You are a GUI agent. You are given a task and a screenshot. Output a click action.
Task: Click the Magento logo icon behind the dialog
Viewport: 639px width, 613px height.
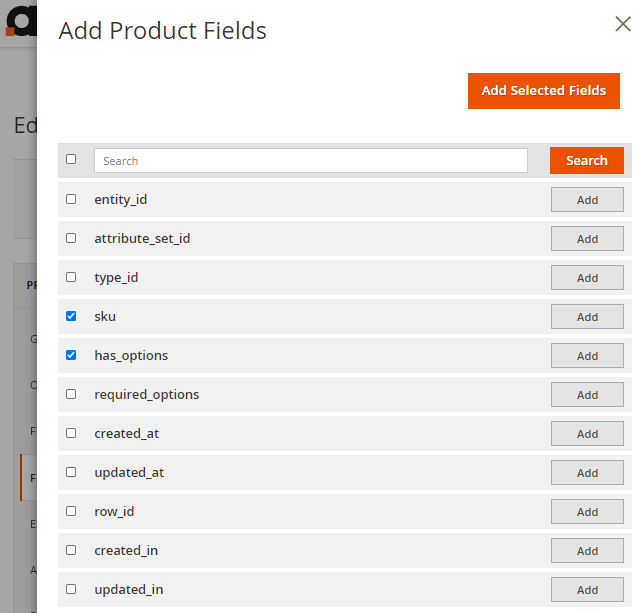18,22
